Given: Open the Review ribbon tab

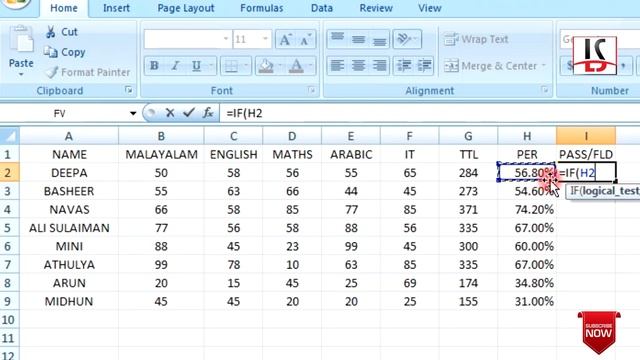Looking at the screenshot, I should point(376,8).
